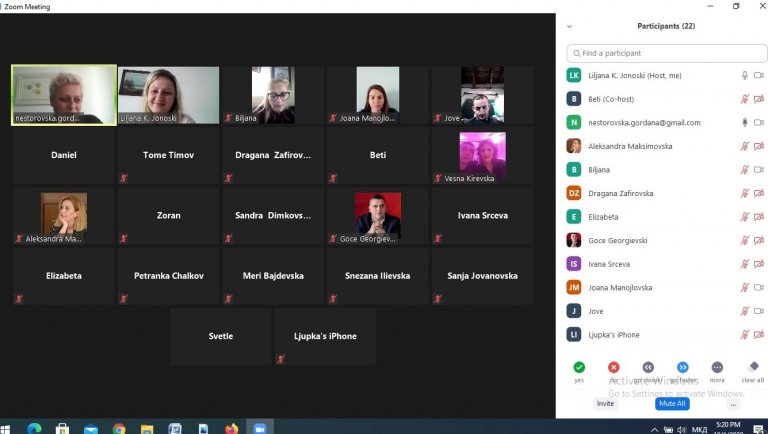Select Vesna Kirevska's video thumbnail
768x434 pixels.
point(482,155)
